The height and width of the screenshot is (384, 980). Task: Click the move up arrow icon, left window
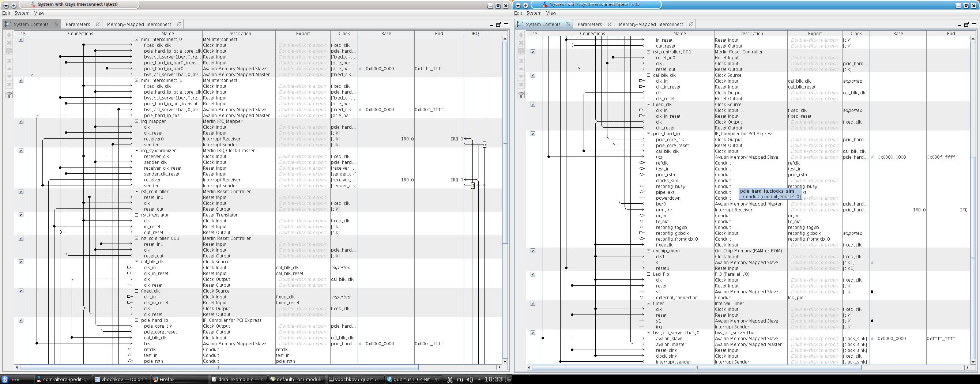tap(9, 68)
